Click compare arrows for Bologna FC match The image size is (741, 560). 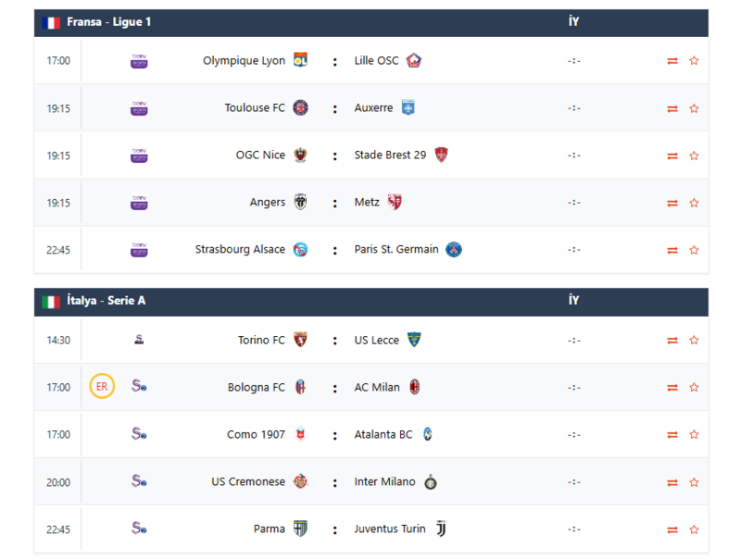click(672, 388)
